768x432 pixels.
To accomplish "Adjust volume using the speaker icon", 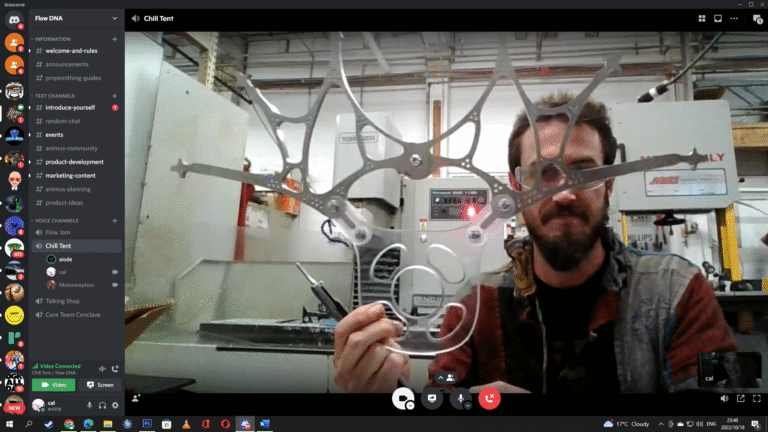I will click(x=725, y=398).
